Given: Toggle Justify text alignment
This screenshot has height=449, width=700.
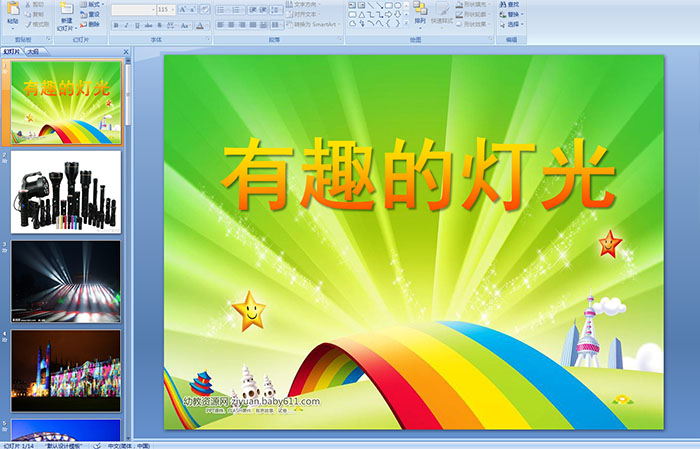Looking at the screenshot, I should [x=253, y=25].
